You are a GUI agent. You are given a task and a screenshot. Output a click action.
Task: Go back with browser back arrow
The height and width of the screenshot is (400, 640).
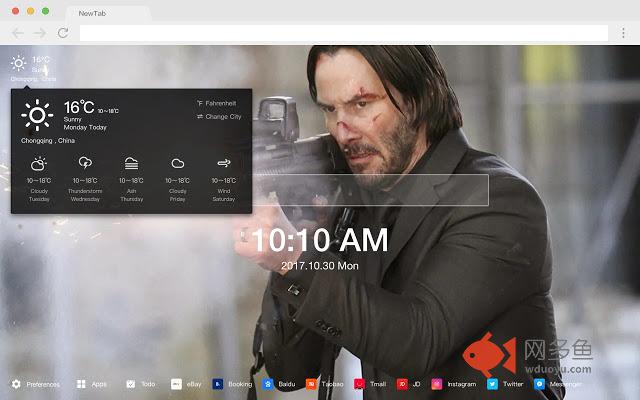pos(18,33)
